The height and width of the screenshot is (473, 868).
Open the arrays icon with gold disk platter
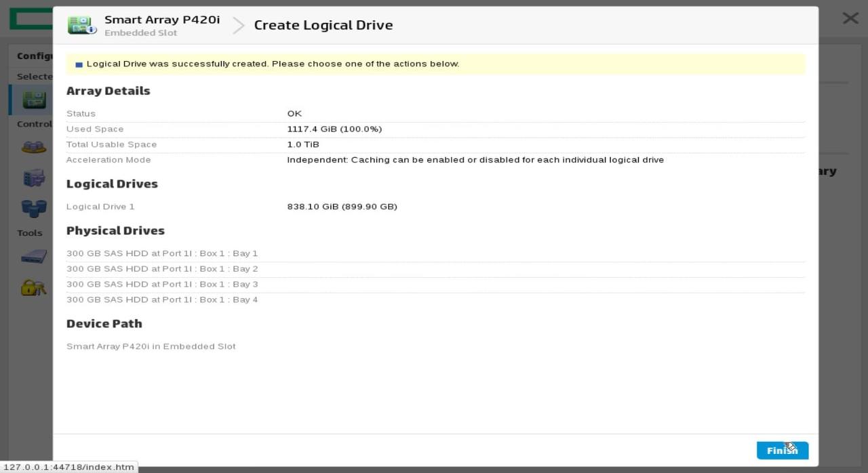click(34, 146)
